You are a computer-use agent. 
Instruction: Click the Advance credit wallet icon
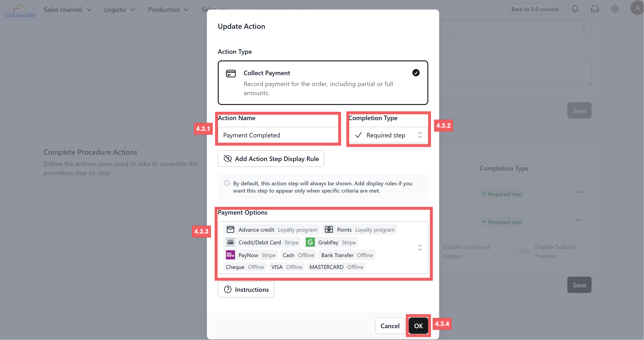click(x=230, y=229)
